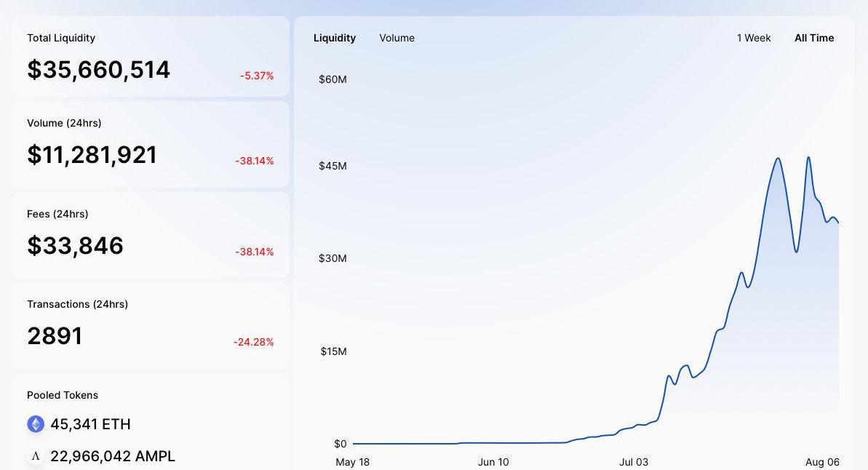Click the Transactions count 2891

click(55, 336)
